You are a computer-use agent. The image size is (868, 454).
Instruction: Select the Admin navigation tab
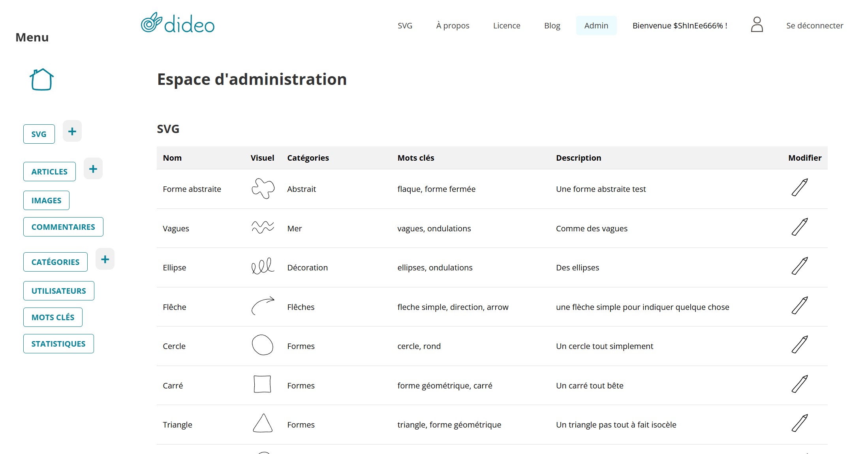[x=596, y=26]
